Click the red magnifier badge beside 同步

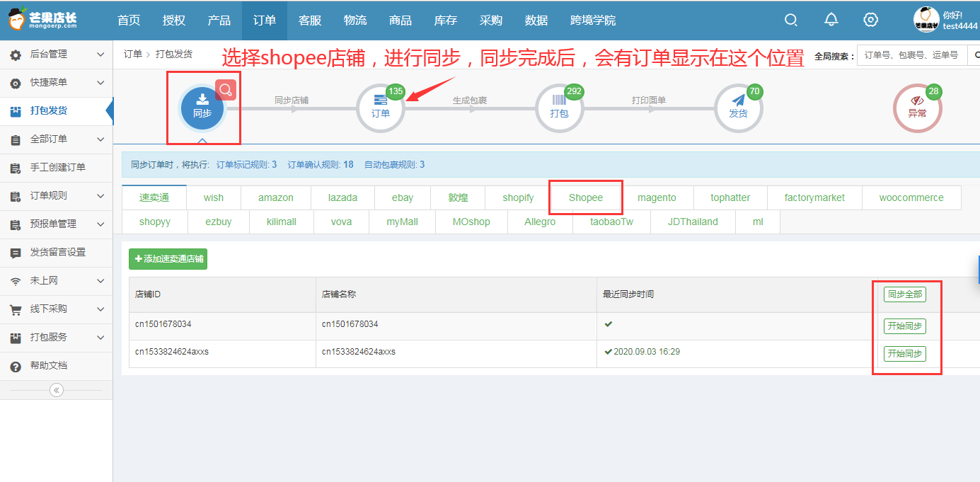tap(225, 90)
